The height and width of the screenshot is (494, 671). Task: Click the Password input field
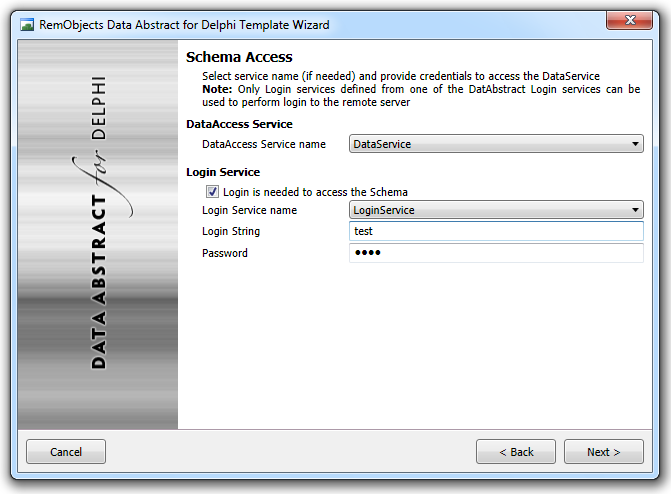coord(496,253)
